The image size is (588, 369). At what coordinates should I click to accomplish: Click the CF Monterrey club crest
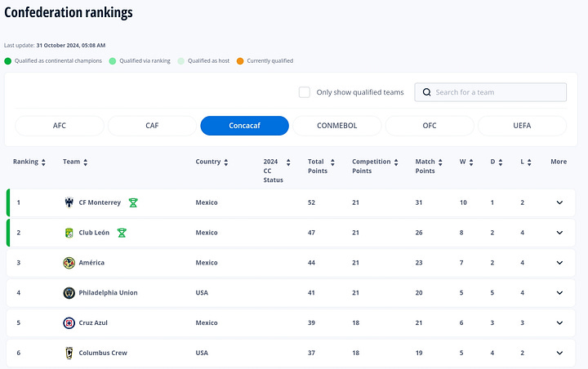coord(69,202)
